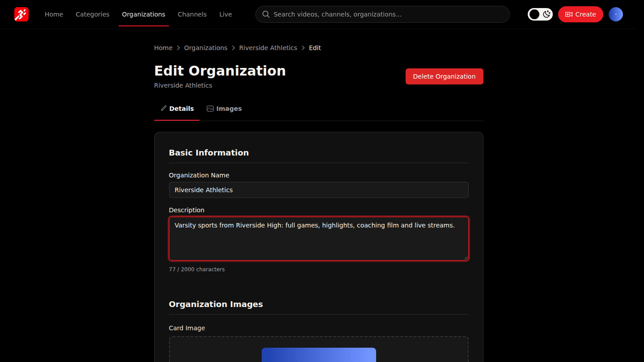Click the magnifier icon in search bar
This screenshot has height=362, width=644.
266,14
